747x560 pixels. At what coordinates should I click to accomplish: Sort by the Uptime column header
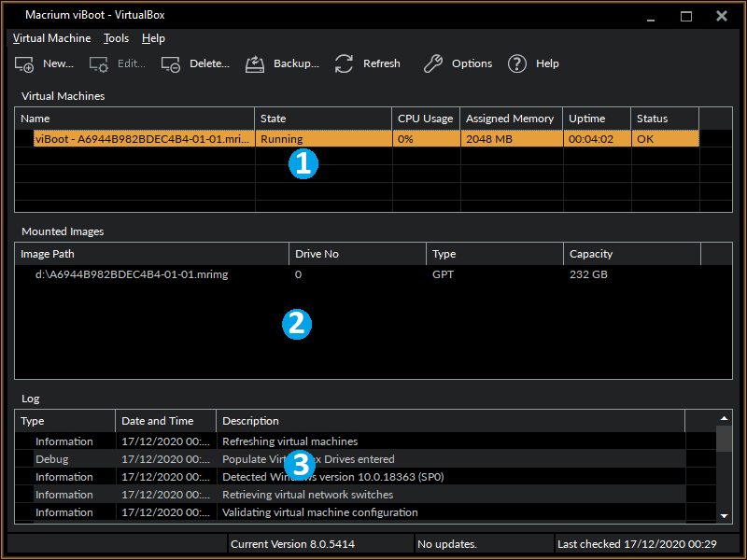tap(596, 119)
